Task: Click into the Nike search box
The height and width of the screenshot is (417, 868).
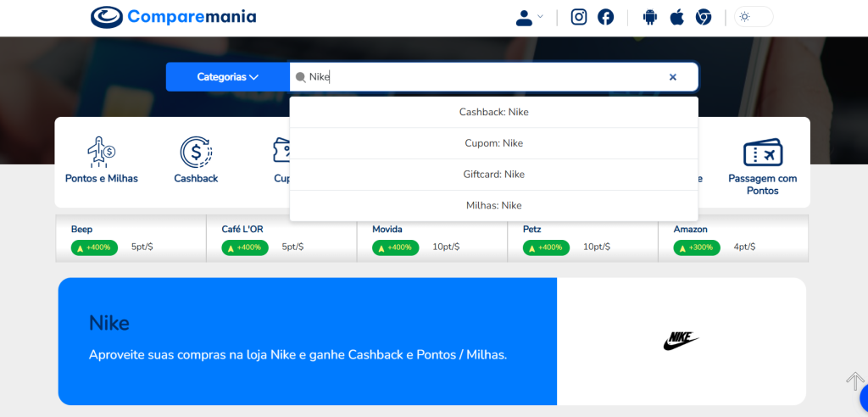Action: (x=483, y=77)
